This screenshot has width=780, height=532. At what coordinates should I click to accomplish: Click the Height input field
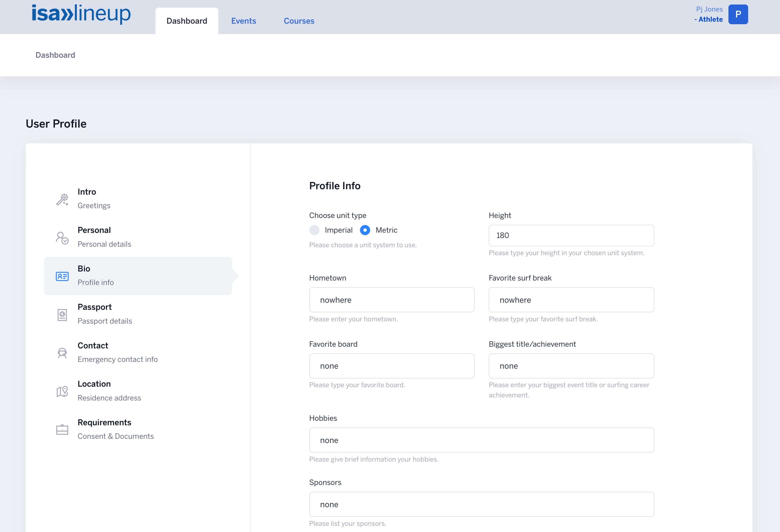coord(571,235)
